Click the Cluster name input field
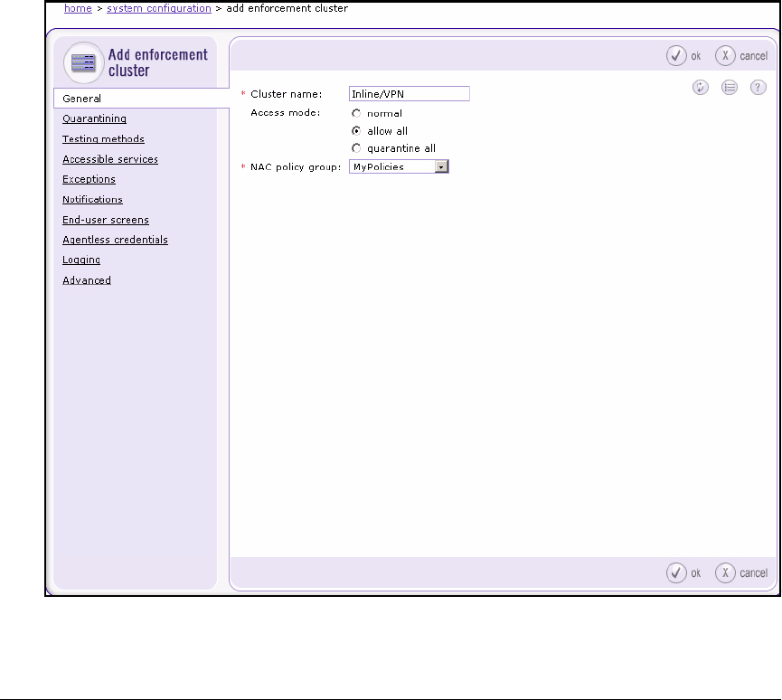Viewport: 782px width, 700px height. (409, 94)
